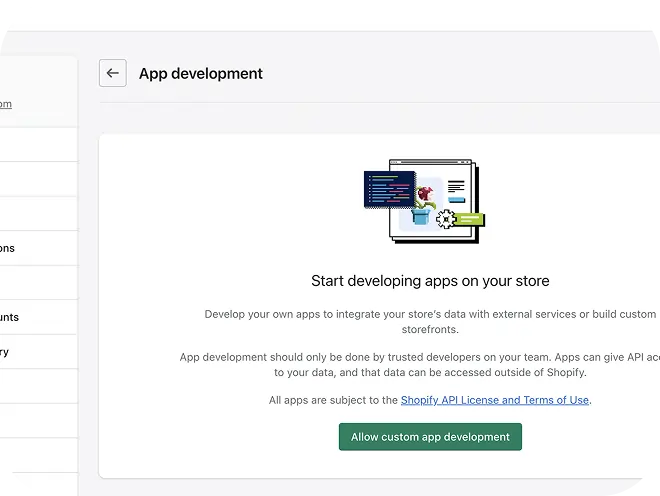Click the "Develop your own apps" description text
Viewport: 660px width, 496px height.
[430, 314]
